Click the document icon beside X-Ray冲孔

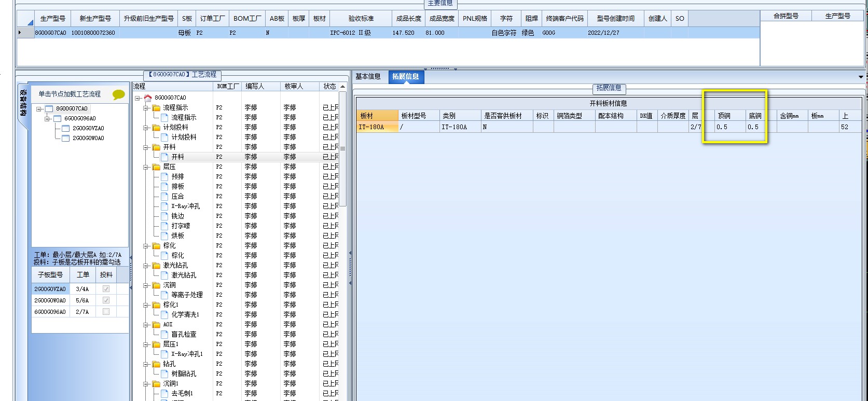coord(164,206)
